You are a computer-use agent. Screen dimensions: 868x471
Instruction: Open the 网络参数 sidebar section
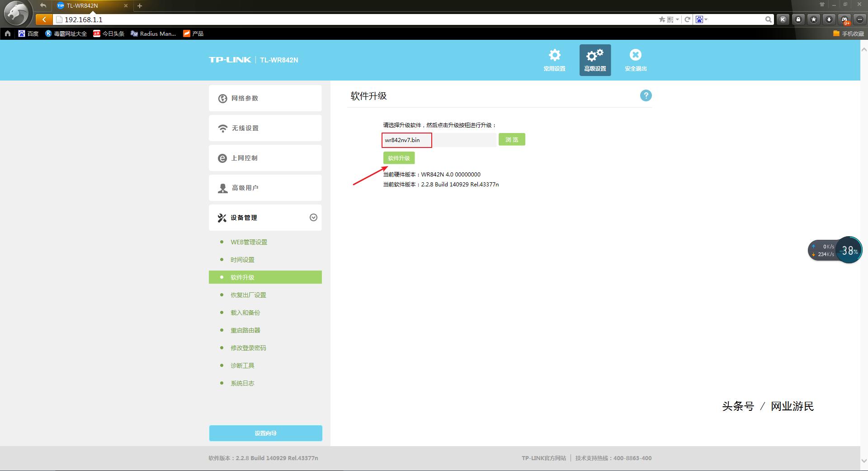click(x=265, y=98)
